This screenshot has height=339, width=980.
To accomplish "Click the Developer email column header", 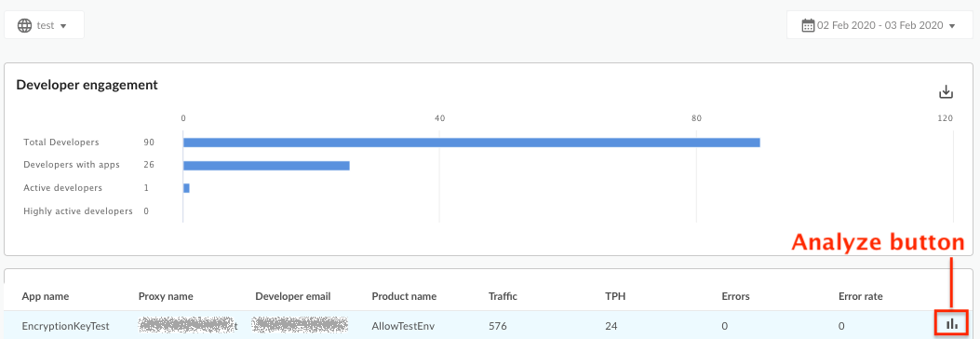I will tap(292, 296).
